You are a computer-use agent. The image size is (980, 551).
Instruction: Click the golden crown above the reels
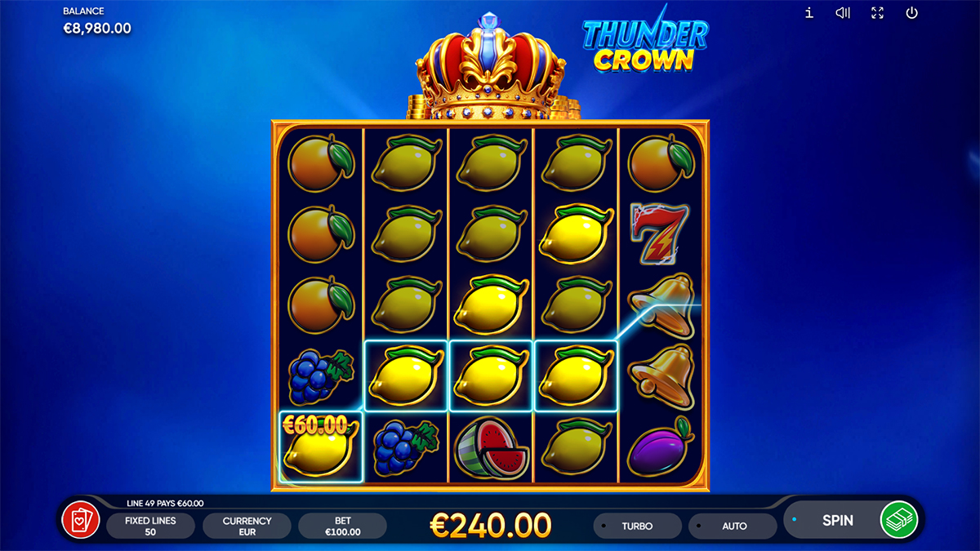pos(491,69)
